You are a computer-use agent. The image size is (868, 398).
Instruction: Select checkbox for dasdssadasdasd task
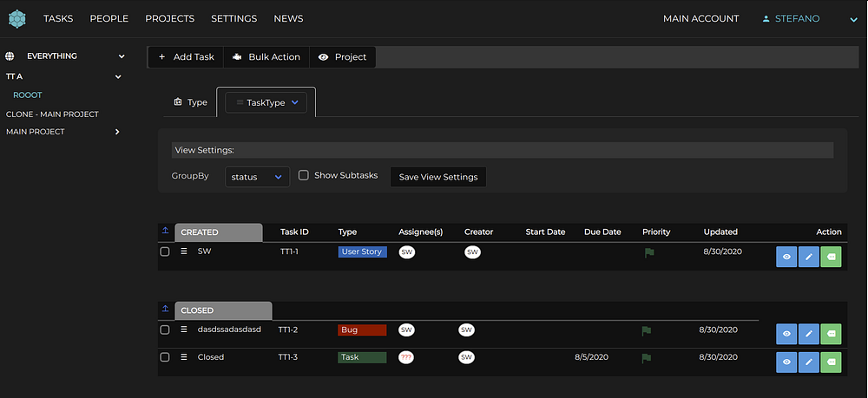165,329
